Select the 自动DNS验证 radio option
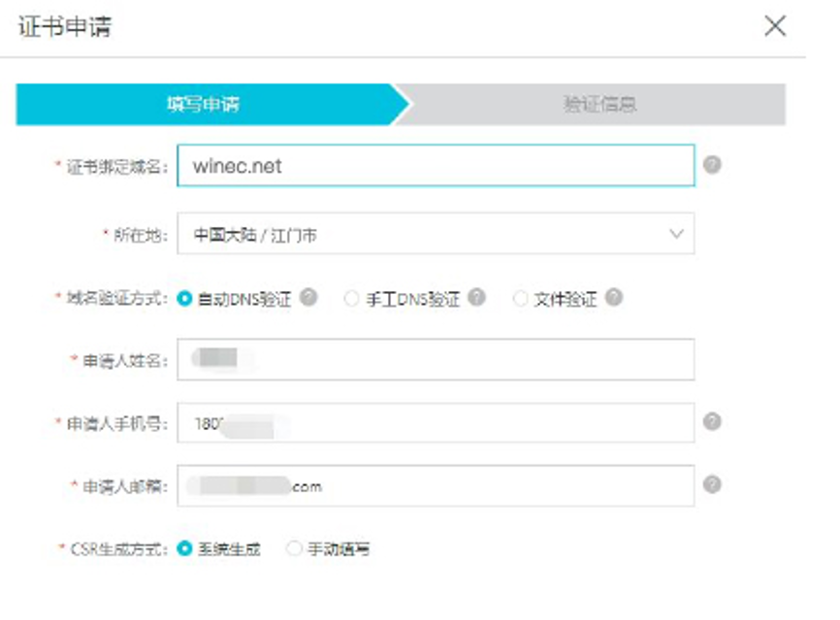Viewport: 840px width, 620px height. (x=184, y=299)
